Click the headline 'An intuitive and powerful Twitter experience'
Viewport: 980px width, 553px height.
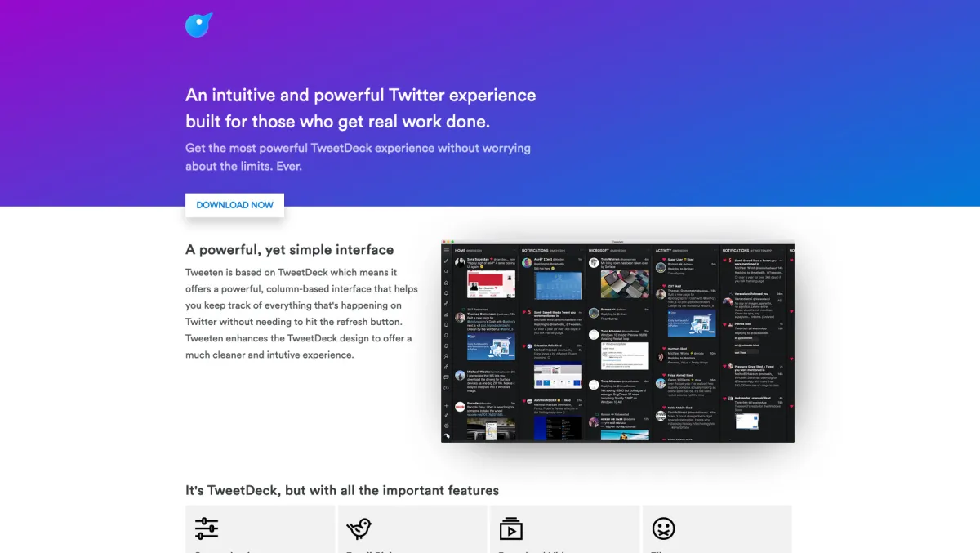361,95
